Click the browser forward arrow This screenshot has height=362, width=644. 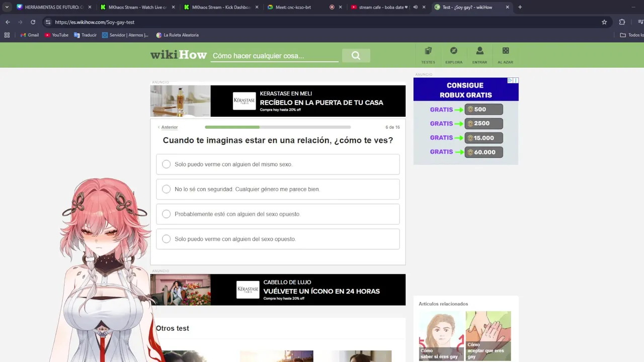(x=20, y=22)
